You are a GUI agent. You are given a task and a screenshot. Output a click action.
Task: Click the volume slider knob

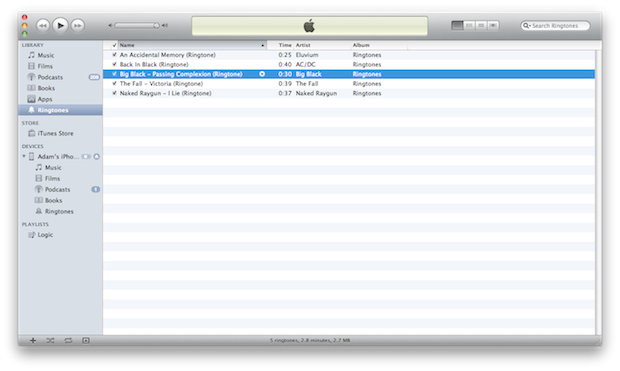pyautogui.click(x=156, y=26)
